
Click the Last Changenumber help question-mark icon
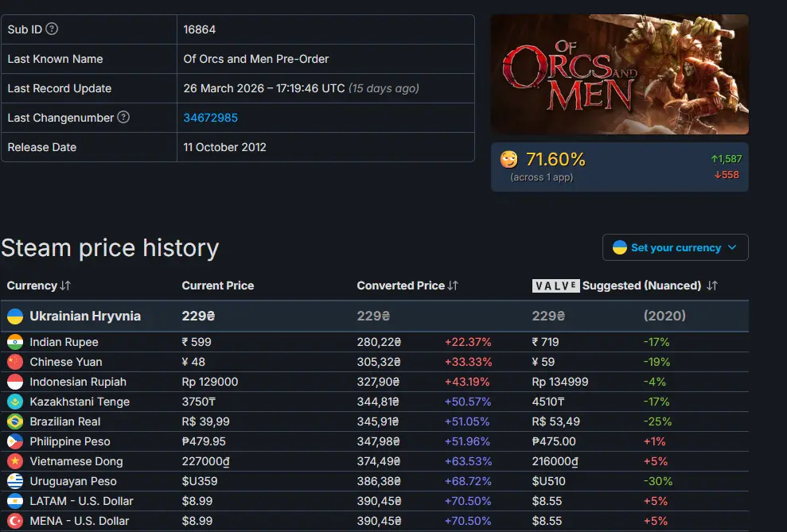tap(123, 118)
